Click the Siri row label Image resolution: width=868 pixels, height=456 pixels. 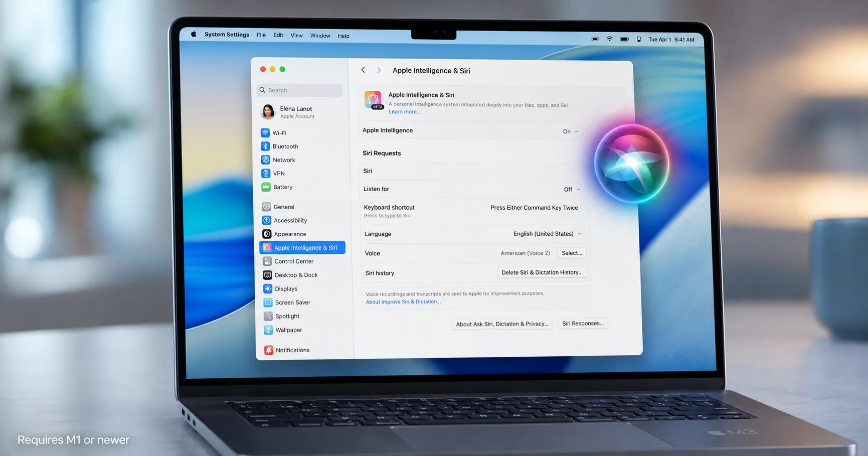click(368, 171)
